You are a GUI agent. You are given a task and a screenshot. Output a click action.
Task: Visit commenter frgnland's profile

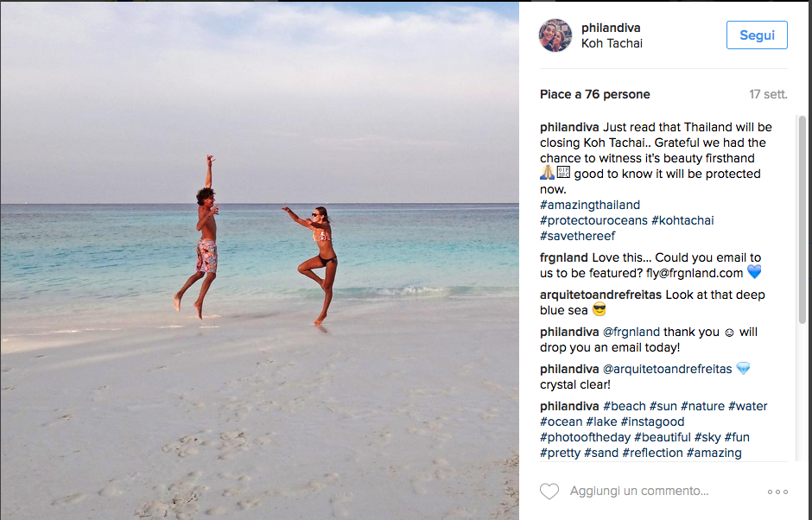click(x=563, y=257)
